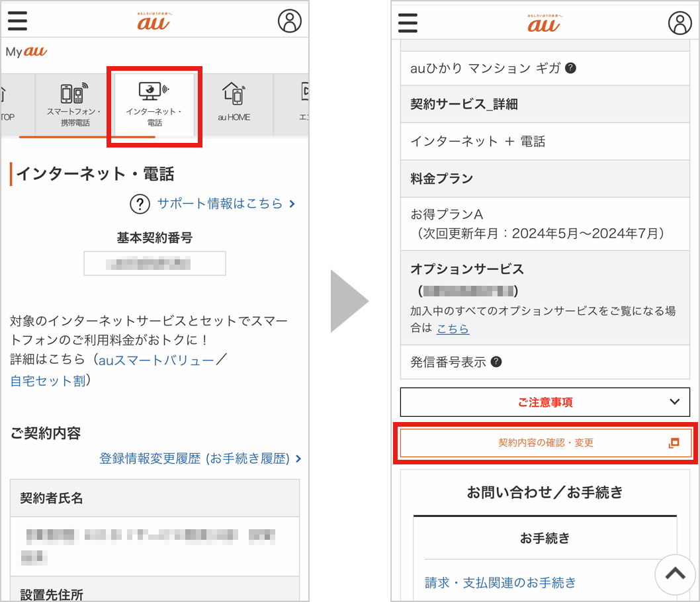The image size is (700, 602).
Task: Open the hamburger menu on the right screen
Action: pyautogui.click(x=408, y=22)
